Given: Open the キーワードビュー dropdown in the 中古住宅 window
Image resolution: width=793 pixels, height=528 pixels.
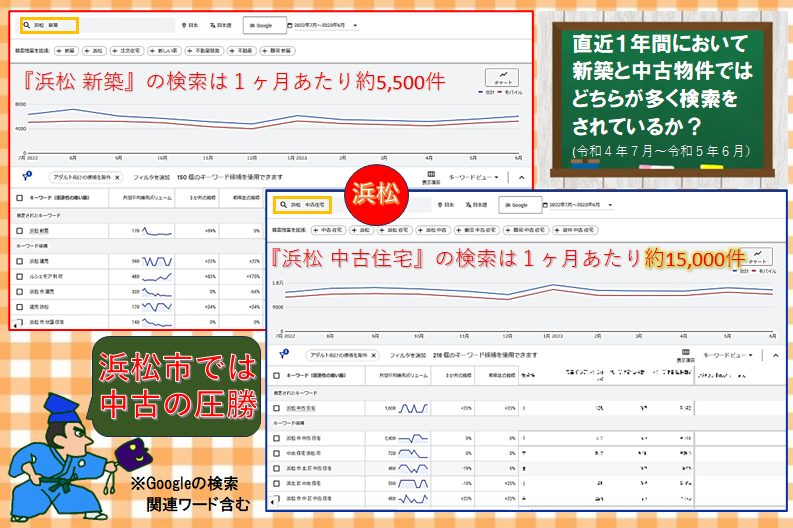Looking at the screenshot, I should click(728, 355).
